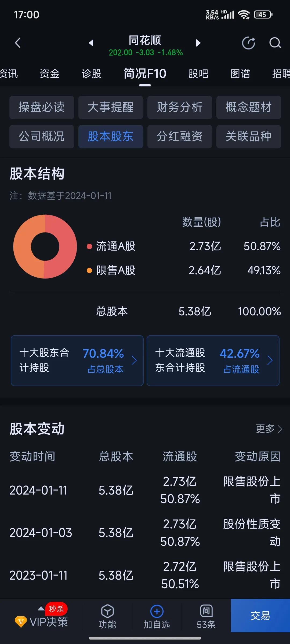Switch to 股吧 tab
This screenshot has height=644, width=290.
tap(198, 74)
